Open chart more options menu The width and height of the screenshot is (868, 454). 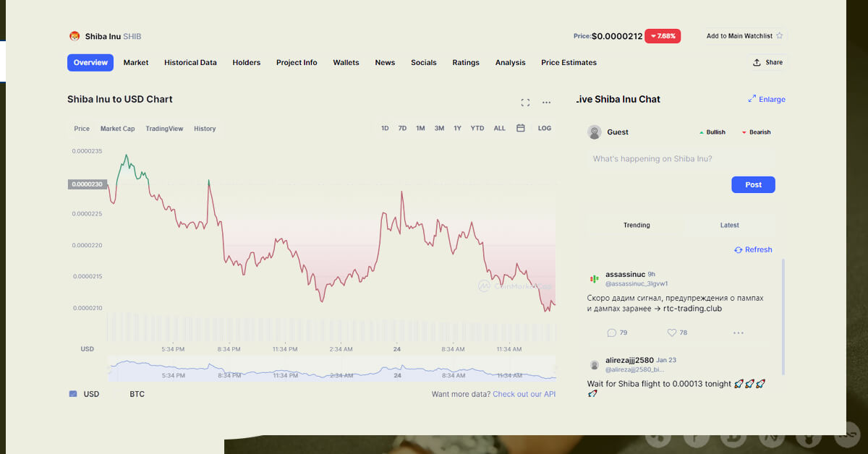[x=546, y=103]
